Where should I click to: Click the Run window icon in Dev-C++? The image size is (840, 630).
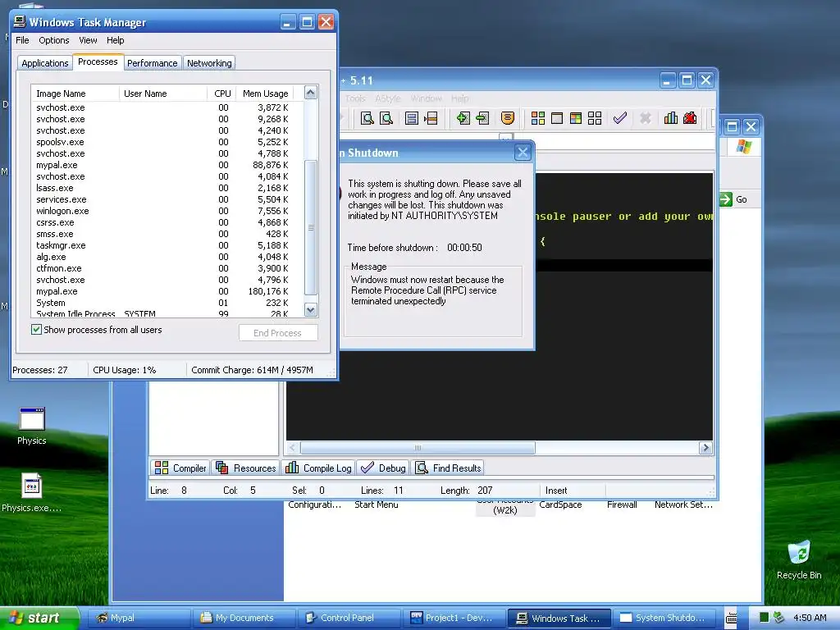click(557, 118)
